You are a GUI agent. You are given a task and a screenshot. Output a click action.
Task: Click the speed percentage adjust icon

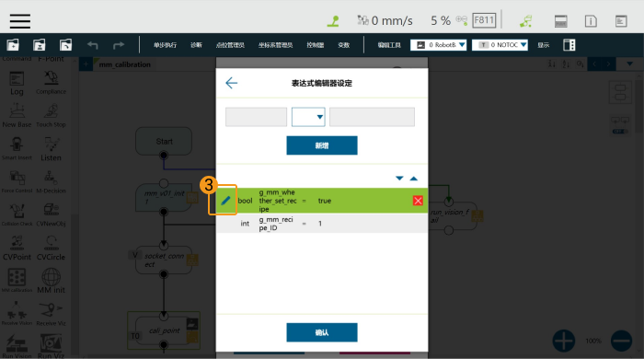click(x=462, y=20)
